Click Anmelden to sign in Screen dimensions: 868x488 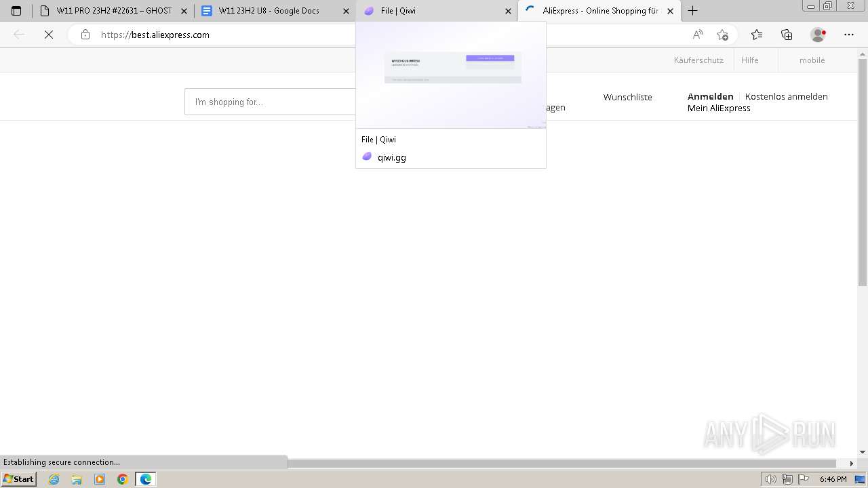coord(711,96)
